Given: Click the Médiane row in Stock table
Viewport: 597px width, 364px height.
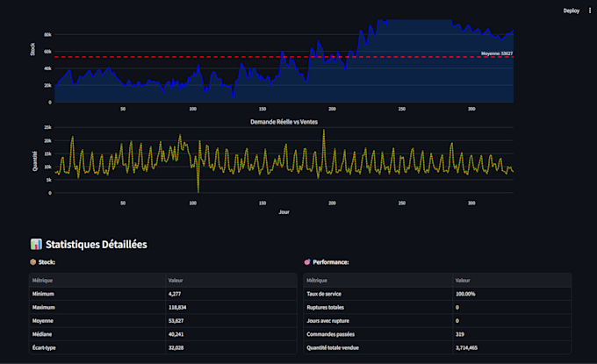Looking at the screenshot, I should (163, 334).
